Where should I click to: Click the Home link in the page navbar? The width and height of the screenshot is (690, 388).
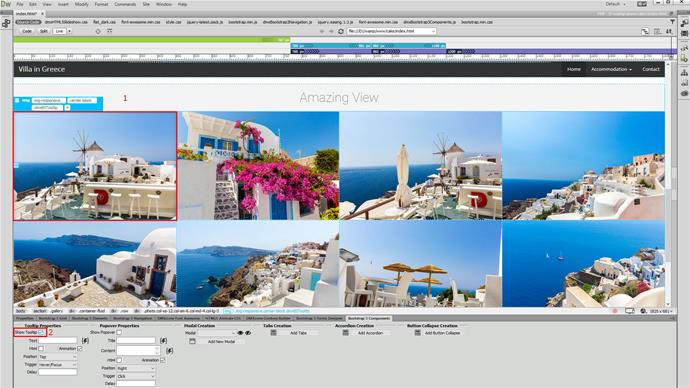pyautogui.click(x=573, y=69)
